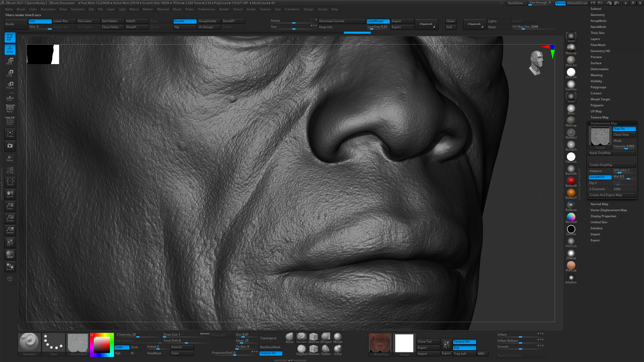Collapse the Displacement Map panel

[x=604, y=123]
